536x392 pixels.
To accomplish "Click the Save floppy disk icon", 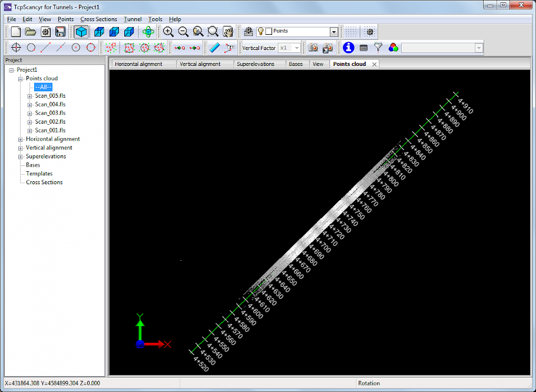I will click(x=60, y=32).
